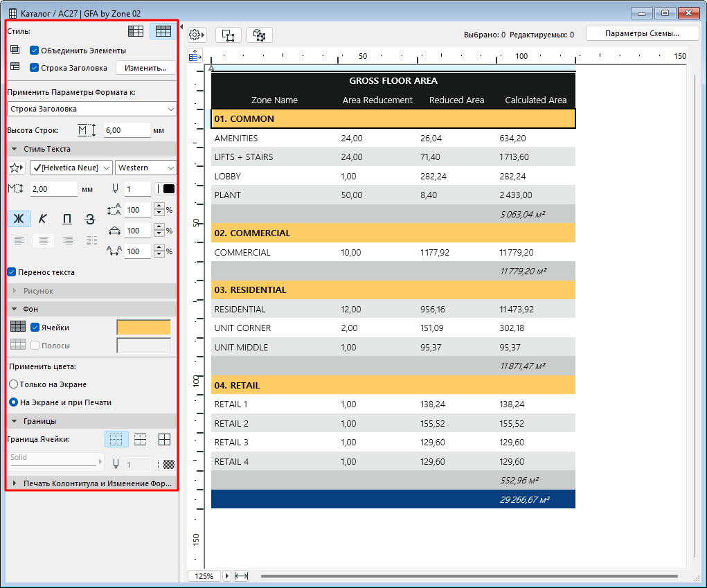The height and width of the screenshot is (588, 707).
Task: Click the row height input field
Action: click(126, 130)
